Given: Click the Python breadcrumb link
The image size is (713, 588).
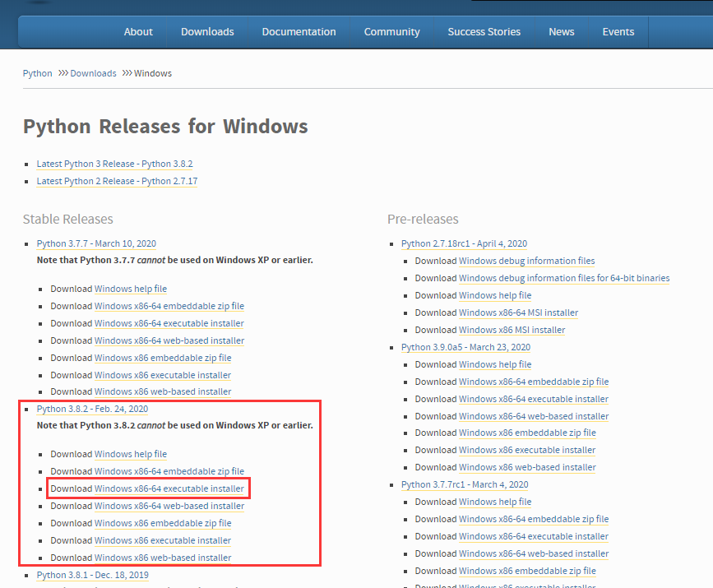Looking at the screenshot, I should [37, 72].
